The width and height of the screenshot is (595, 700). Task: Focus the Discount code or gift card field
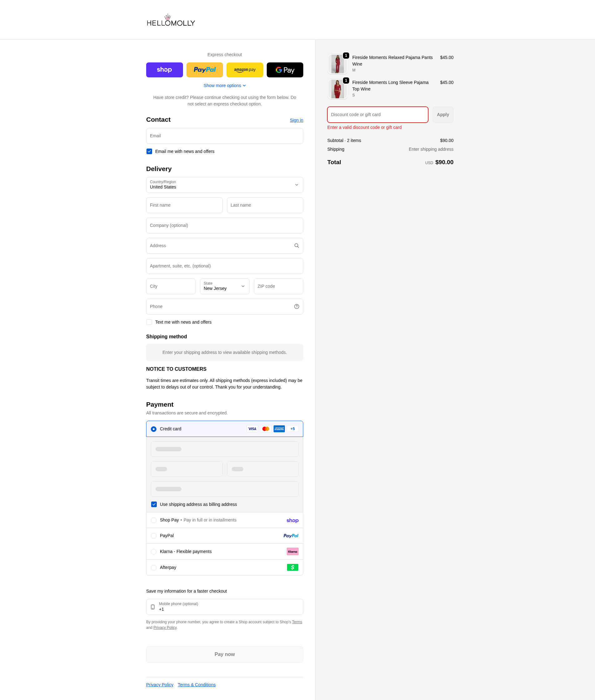click(x=377, y=115)
